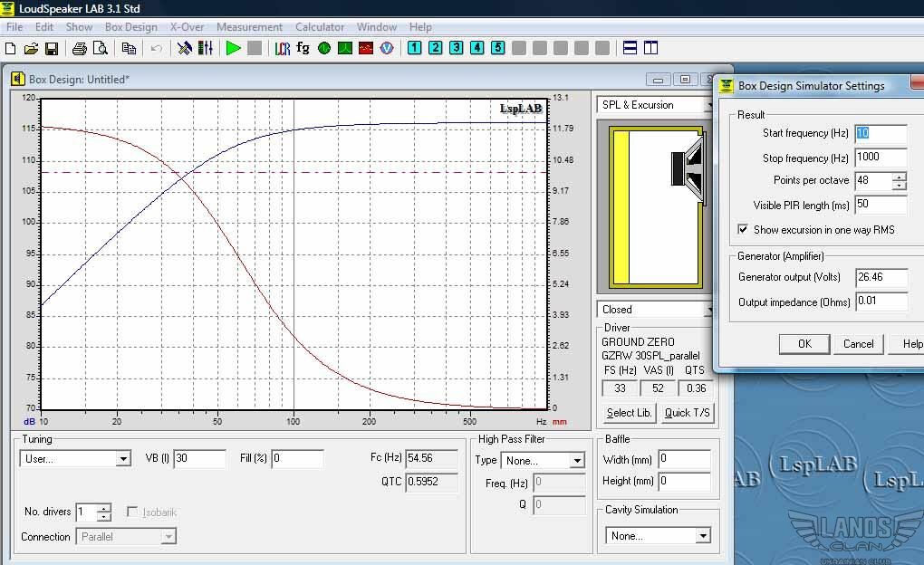Select memory slot 3 icon
The width and height of the screenshot is (924, 565).
click(456, 48)
